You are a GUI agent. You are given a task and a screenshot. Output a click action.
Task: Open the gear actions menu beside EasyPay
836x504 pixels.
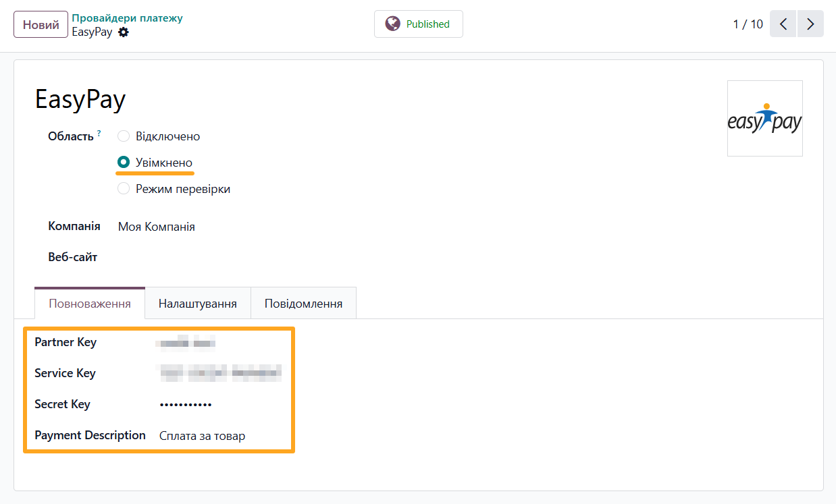click(x=123, y=32)
